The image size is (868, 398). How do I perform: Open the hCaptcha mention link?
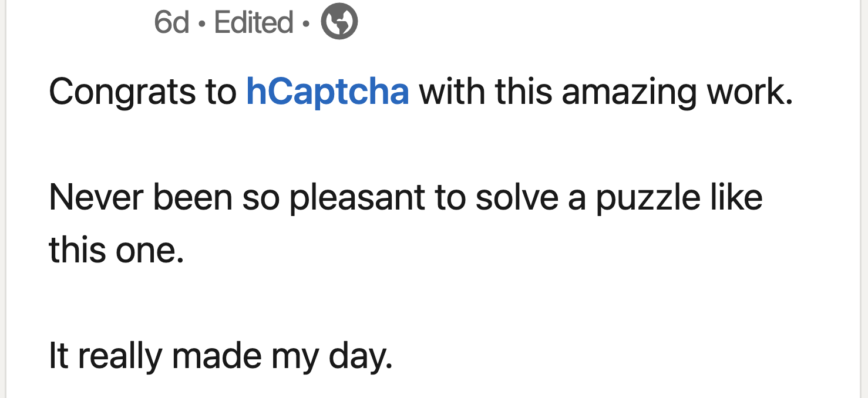point(327,92)
